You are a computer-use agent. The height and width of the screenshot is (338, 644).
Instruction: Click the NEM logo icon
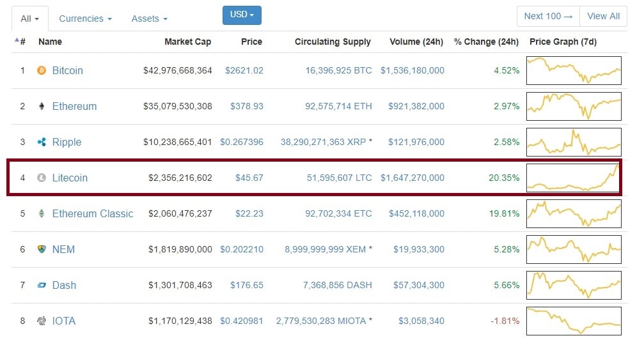coord(42,249)
